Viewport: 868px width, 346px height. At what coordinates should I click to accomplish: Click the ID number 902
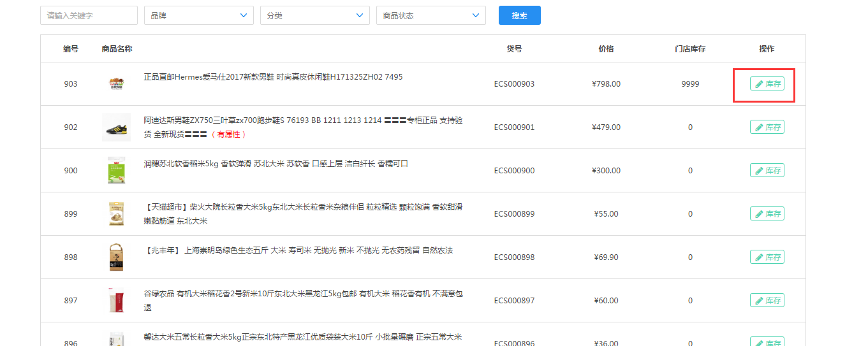pos(71,127)
